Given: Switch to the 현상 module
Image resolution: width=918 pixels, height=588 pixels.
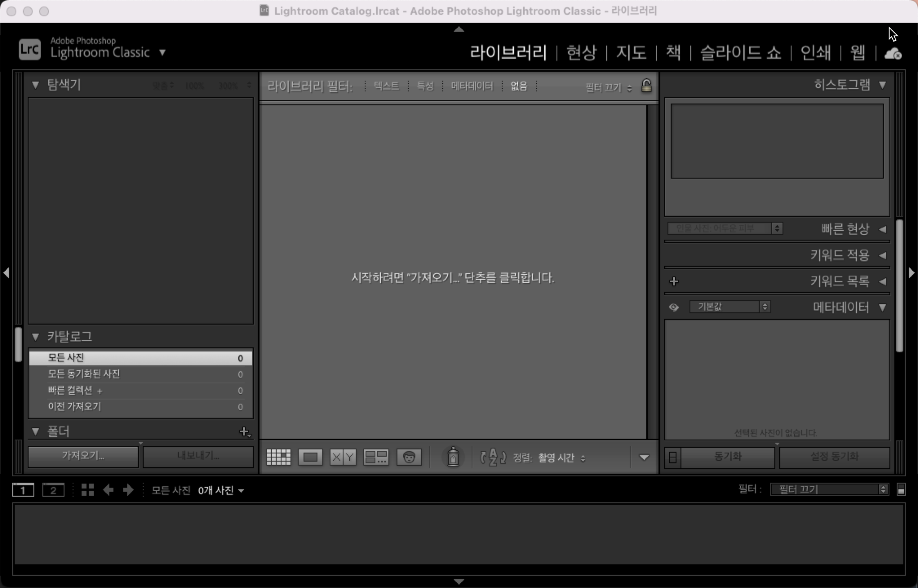Looking at the screenshot, I should [x=581, y=53].
